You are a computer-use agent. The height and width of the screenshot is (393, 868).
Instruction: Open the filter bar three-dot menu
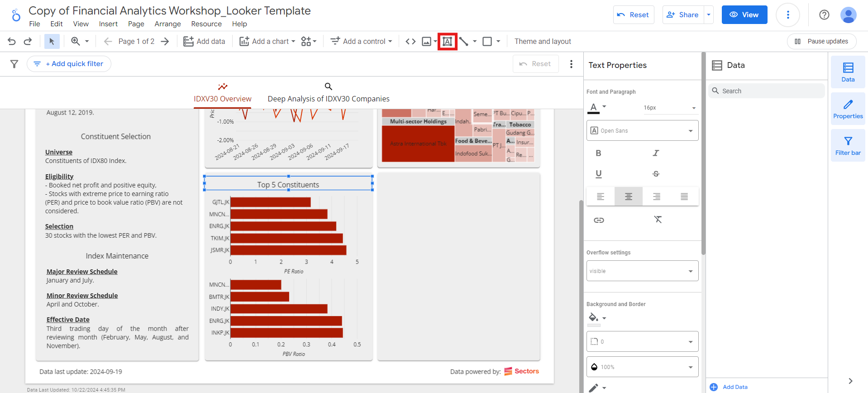coord(571,64)
